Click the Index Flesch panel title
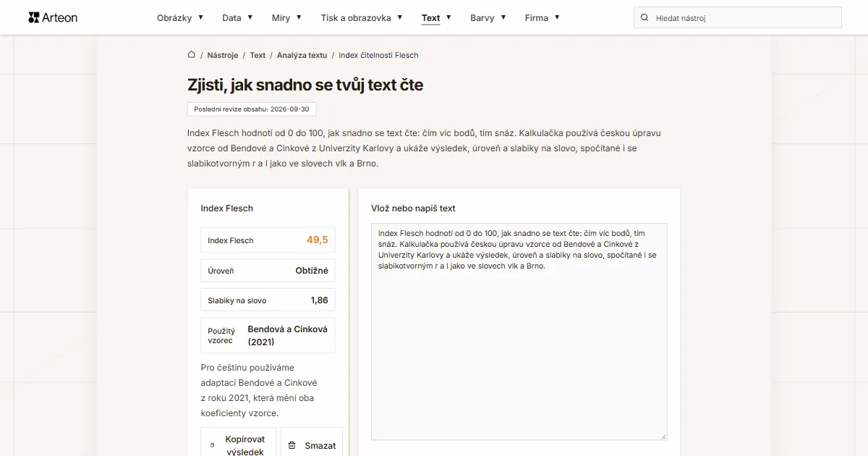 click(227, 208)
